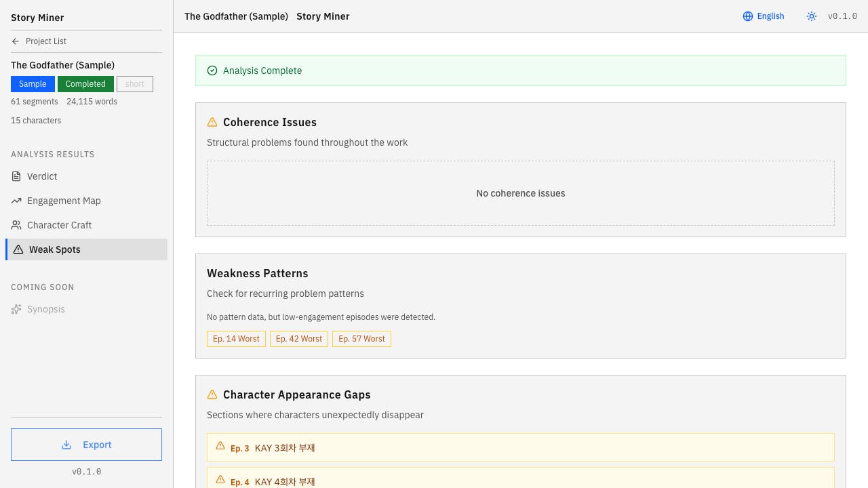
Task: Click the back arrow beside Project List
Action: (x=16, y=41)
